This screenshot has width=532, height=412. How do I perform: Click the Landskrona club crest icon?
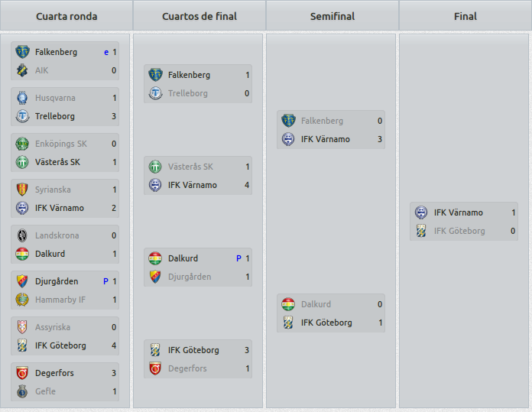[x=22, y=235]
